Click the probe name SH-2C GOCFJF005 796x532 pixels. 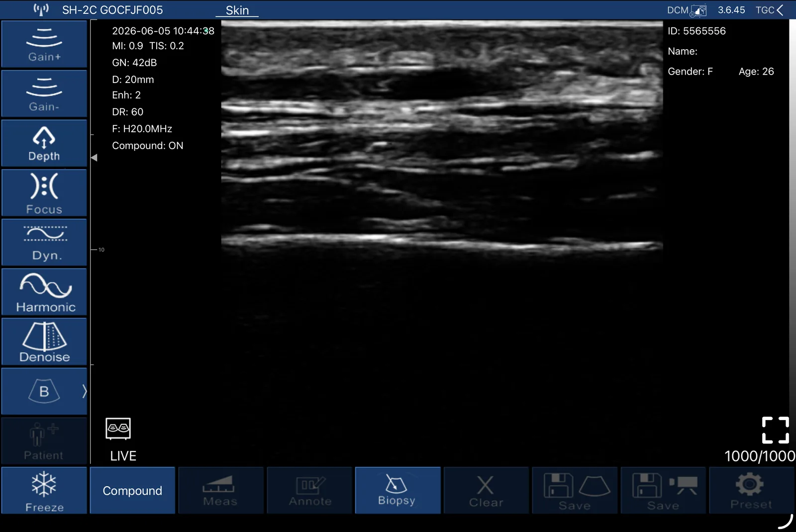pyautogui.click(x=112, y=10)
